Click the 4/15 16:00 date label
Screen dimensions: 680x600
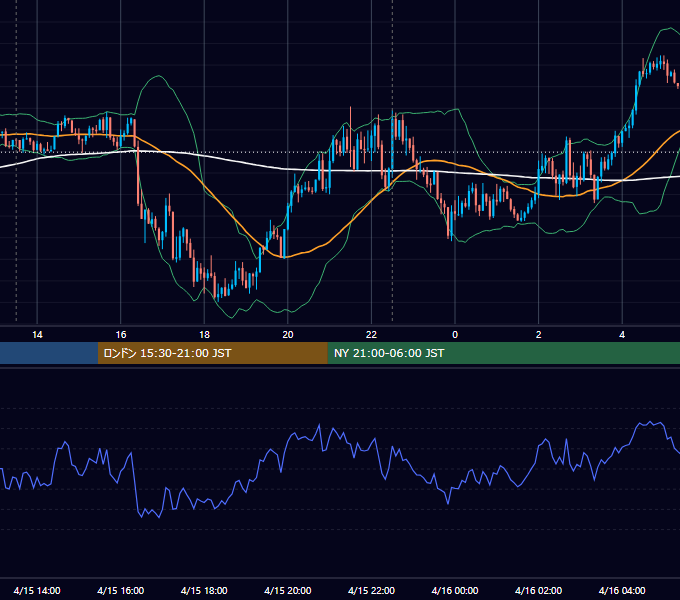[121, 590]
